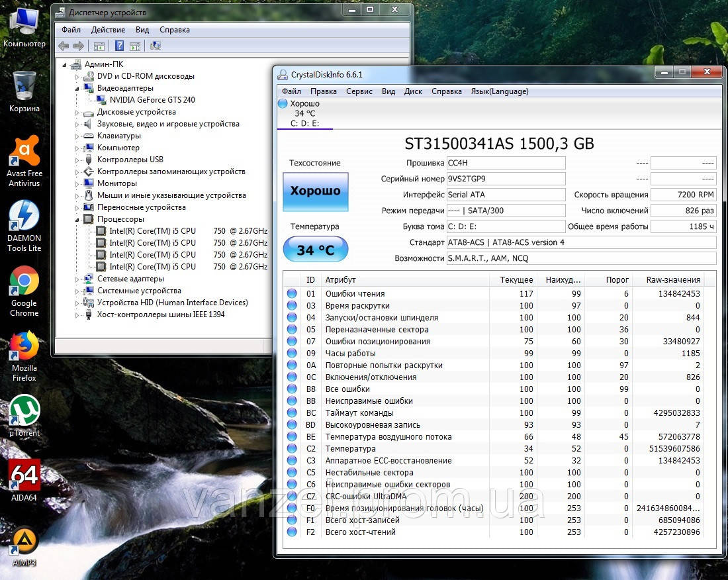Click the Порог column header
The width and height of the screenshot is (728, 580).
609,279
